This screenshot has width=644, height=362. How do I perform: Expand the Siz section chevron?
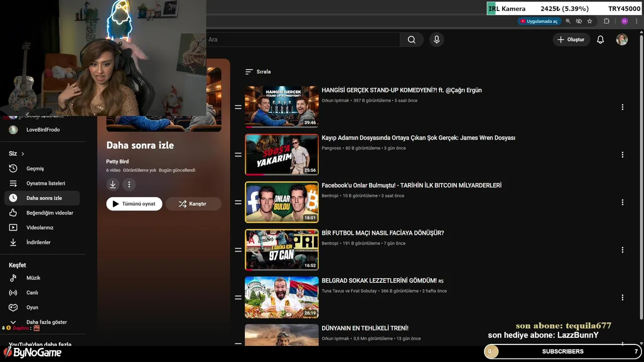22,154
